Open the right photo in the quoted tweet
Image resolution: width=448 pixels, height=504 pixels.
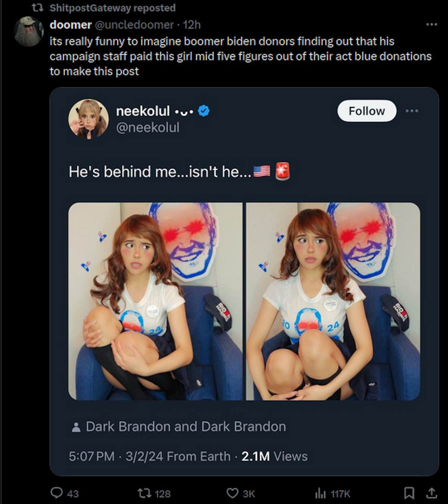[333, 301]
